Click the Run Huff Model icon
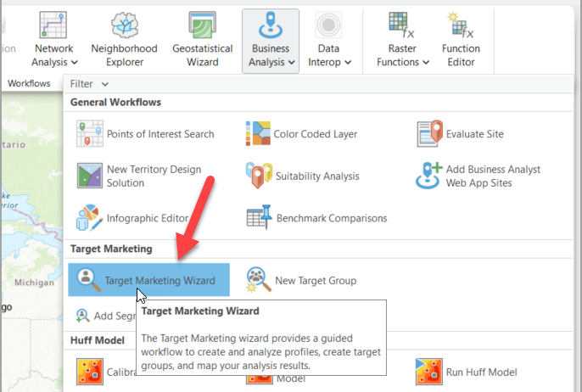This screenshot has width=582, height=392. 429,372
